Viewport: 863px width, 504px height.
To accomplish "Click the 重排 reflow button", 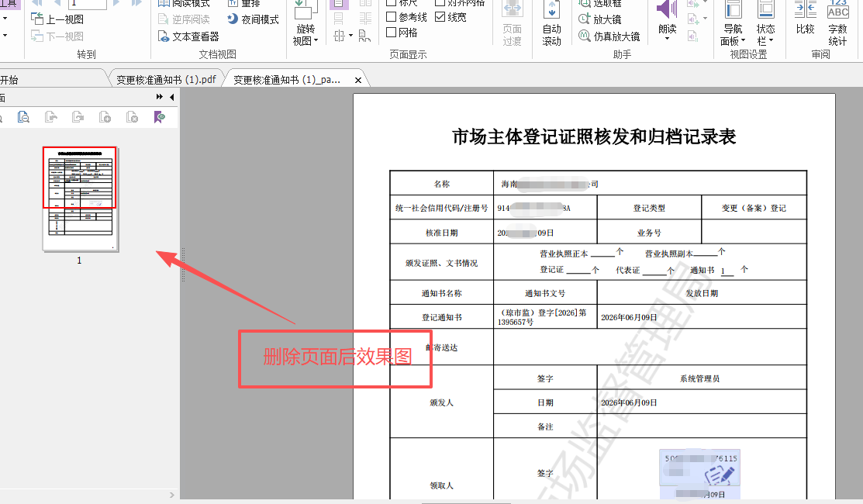I will 243,3.
